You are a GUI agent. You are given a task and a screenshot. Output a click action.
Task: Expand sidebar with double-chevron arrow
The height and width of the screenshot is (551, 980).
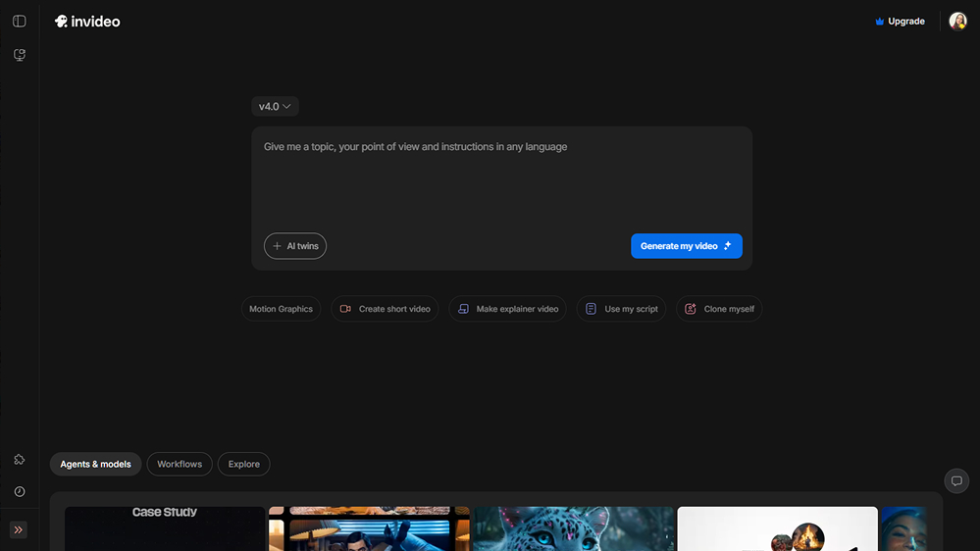(19, 529)
